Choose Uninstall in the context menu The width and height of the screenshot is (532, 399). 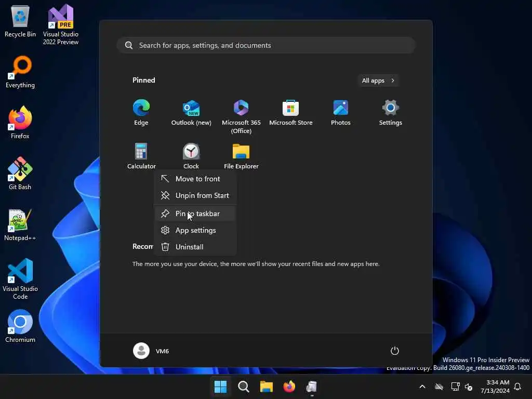[195, 247]
